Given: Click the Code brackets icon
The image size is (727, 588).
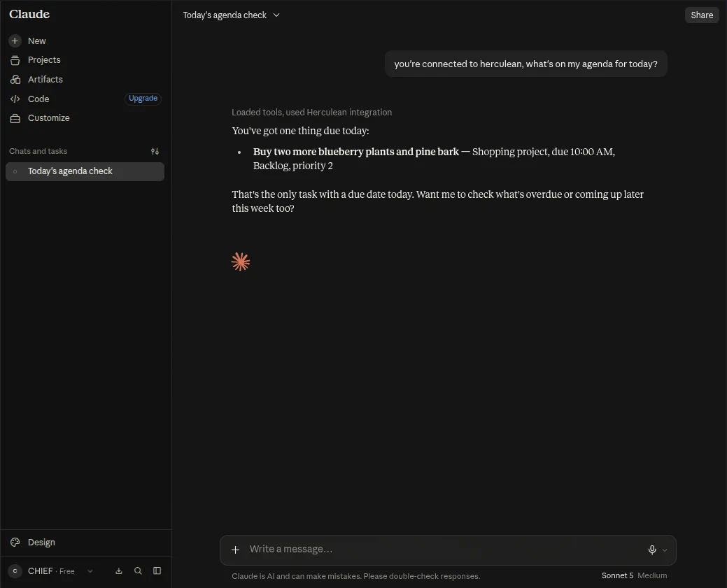Looking at the screenshot, I should tap(15, 99).
